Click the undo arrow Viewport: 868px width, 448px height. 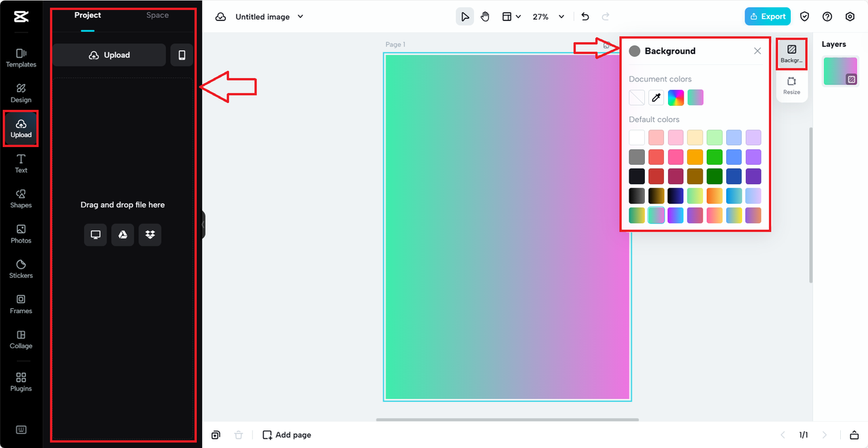(585, 17)
